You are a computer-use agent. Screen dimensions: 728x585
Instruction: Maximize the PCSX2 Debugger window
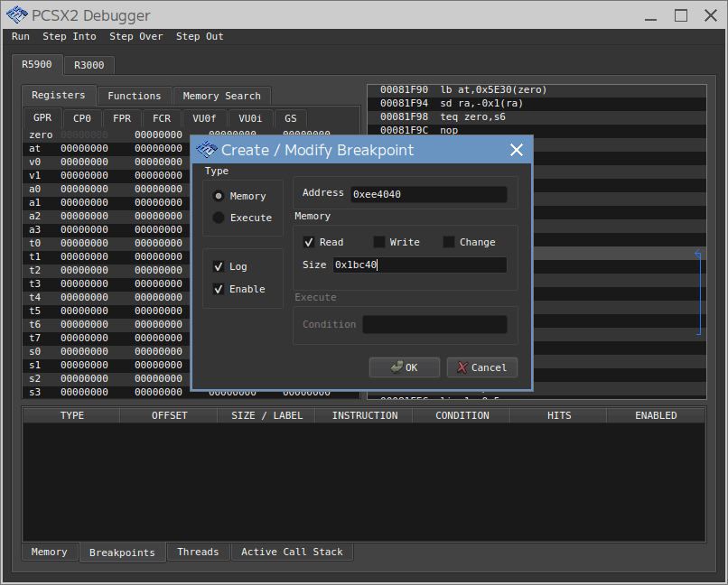point(681,15)
